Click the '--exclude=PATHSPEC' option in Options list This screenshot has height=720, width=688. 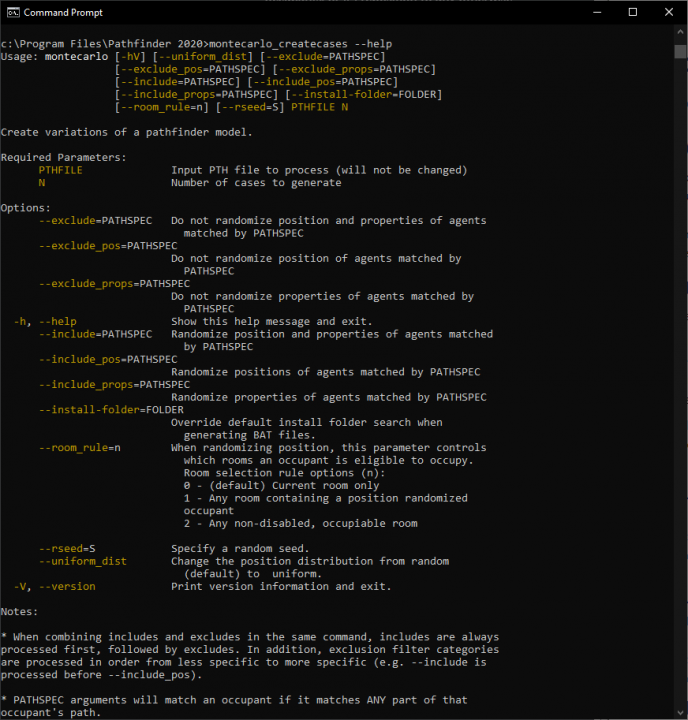96,221
